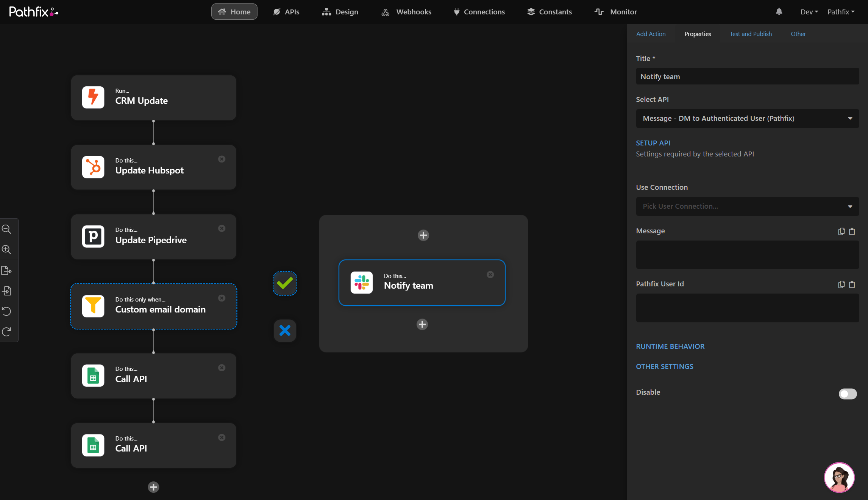868x500 pixels.
Task: Add a step below Notify team
Action: point(422,325)
